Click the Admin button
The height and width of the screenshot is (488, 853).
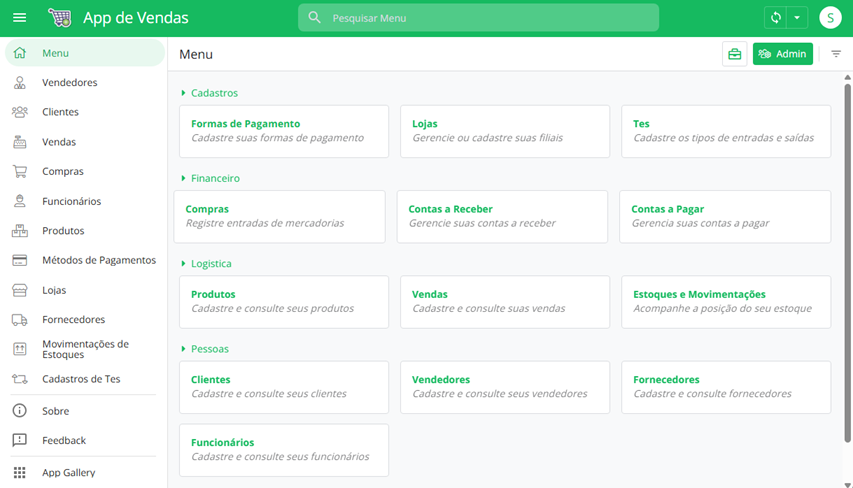(x=783, y=54)
